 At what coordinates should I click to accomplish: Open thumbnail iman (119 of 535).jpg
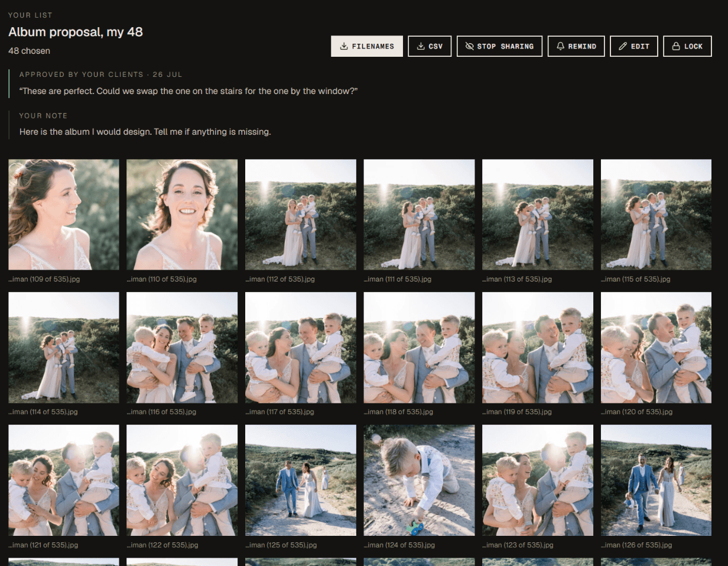538,348
